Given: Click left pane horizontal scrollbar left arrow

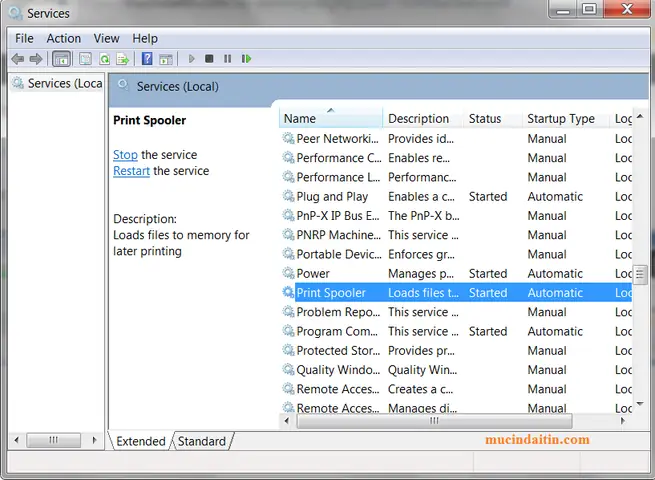Looking at the screenshot, I should tap(17, 440).
